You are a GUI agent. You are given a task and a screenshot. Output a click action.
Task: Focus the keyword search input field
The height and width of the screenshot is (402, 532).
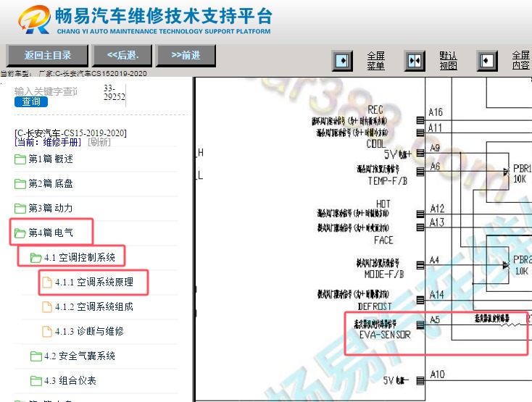click(x=46, y=91)
